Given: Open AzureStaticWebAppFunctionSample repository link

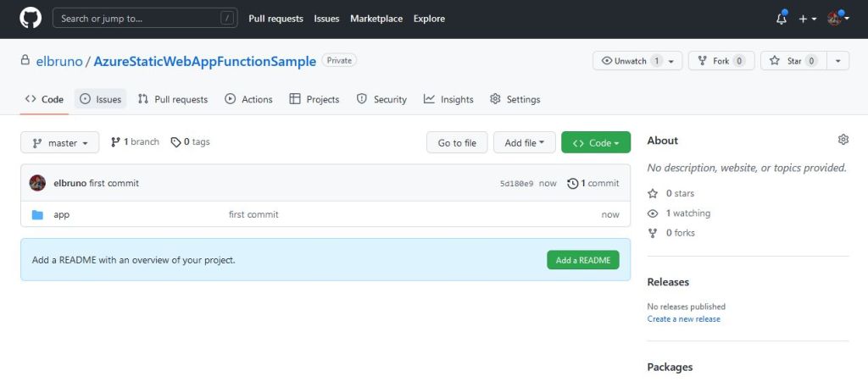Looking at the screenshot, I should click(x=205, y=61).
